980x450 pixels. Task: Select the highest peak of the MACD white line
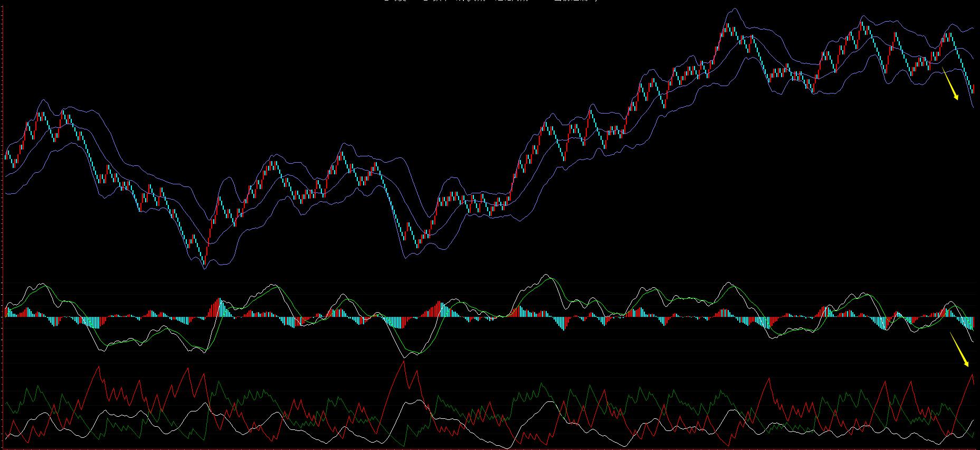coord(546,275)
